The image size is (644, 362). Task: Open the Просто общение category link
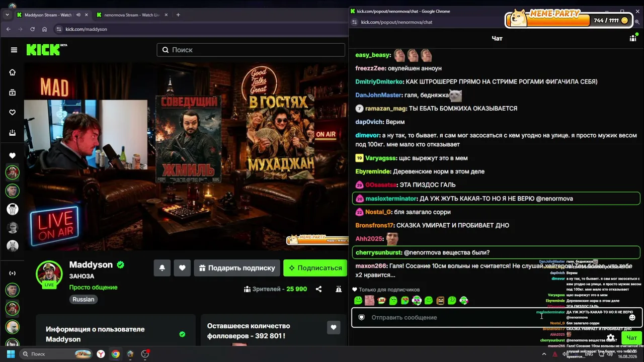pyautogui.click(x=93, y=288)
